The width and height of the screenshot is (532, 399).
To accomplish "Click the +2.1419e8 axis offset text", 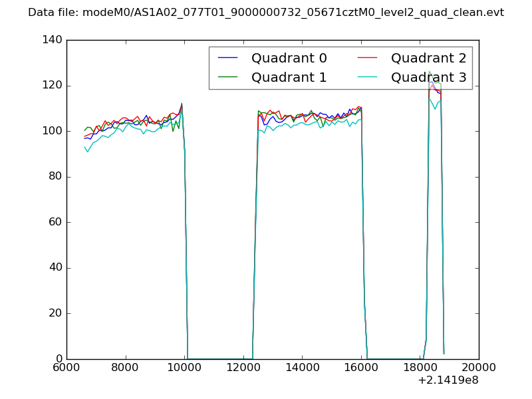I will pyautogui.click(x=448, y=380).
